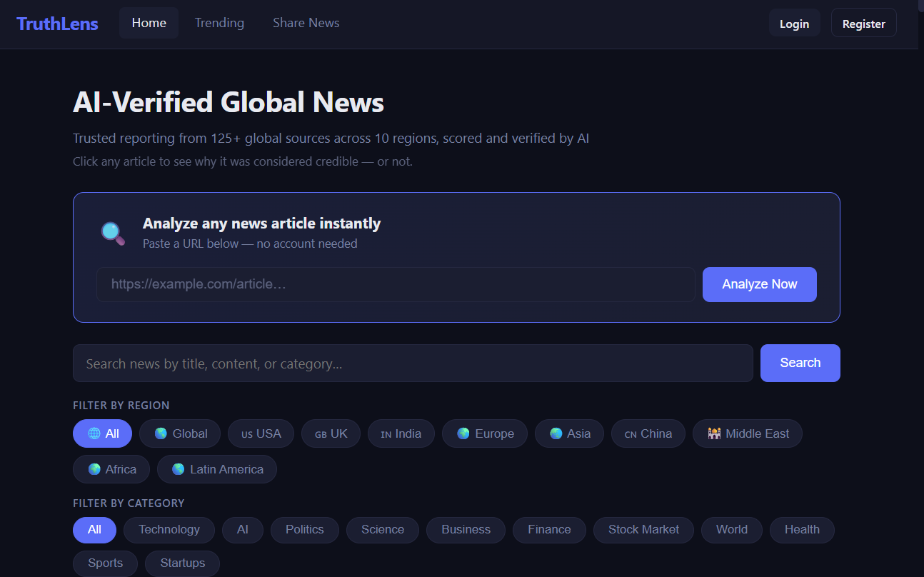
Task: Choose the Asia globe region filter
Action: pyautogui.click(x=569, y=433)
